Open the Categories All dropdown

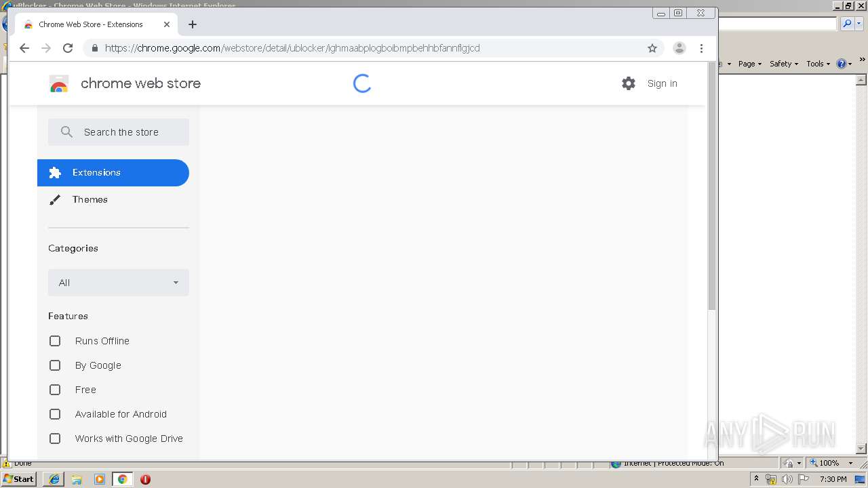click(x=119, y=283)
